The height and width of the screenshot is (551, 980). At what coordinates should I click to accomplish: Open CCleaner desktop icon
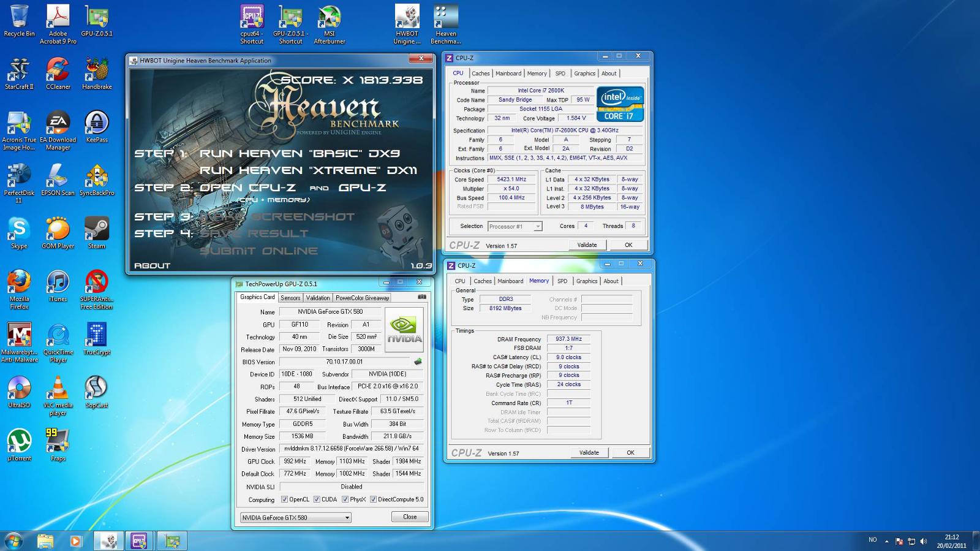pyautogui.click(x=58, y=74)
